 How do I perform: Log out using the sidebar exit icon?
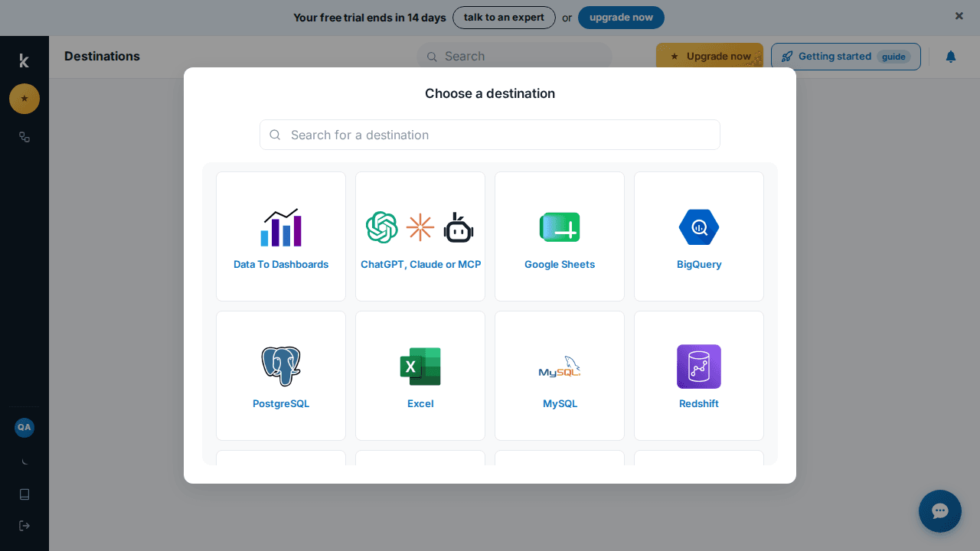pyautogui.click(x=24, y=526)
